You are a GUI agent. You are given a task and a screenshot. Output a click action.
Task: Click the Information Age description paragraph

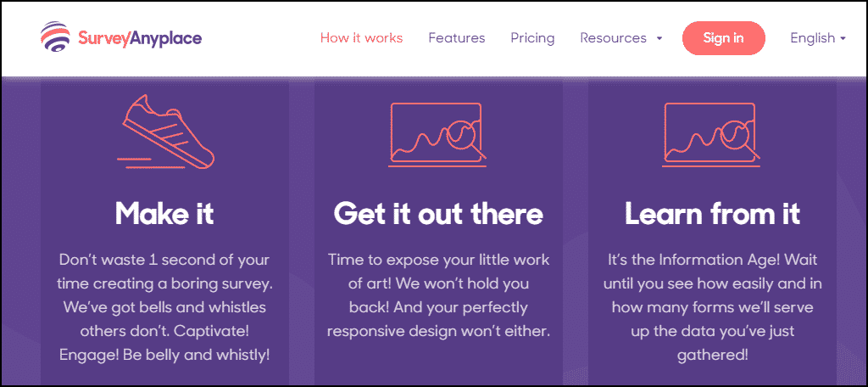coord(712,307)
